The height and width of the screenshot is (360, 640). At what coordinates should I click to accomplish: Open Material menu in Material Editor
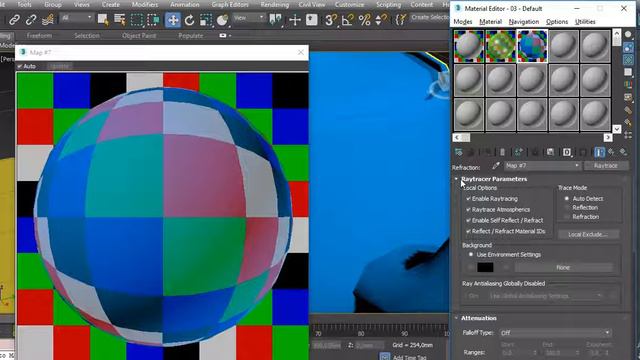click(x=491, y=22)
